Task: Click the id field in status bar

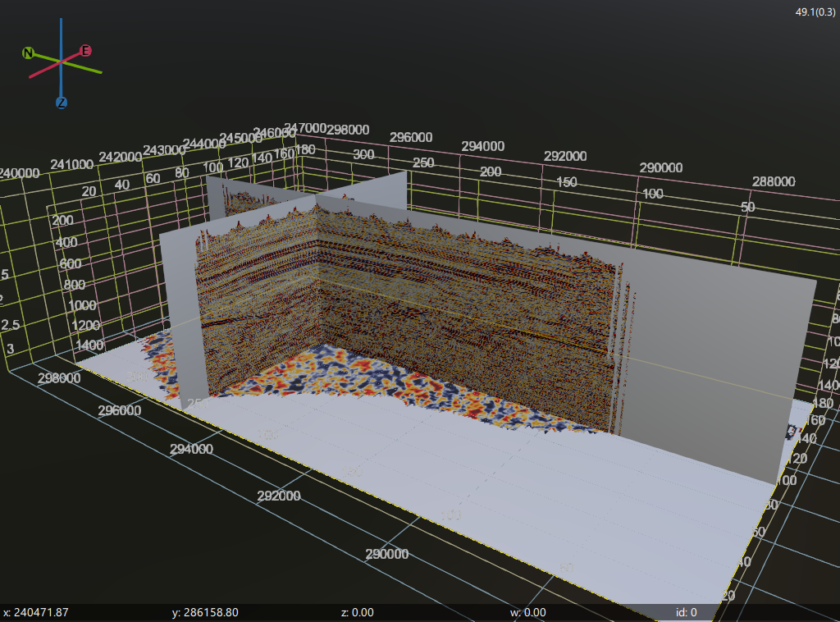Action: tap(687, 612)
